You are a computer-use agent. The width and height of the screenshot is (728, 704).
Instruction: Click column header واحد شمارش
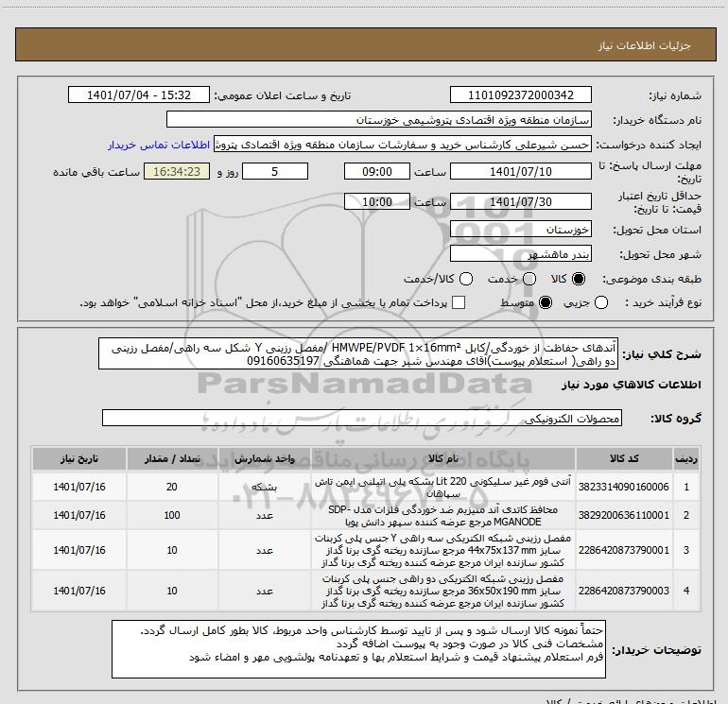coord(264,458)
